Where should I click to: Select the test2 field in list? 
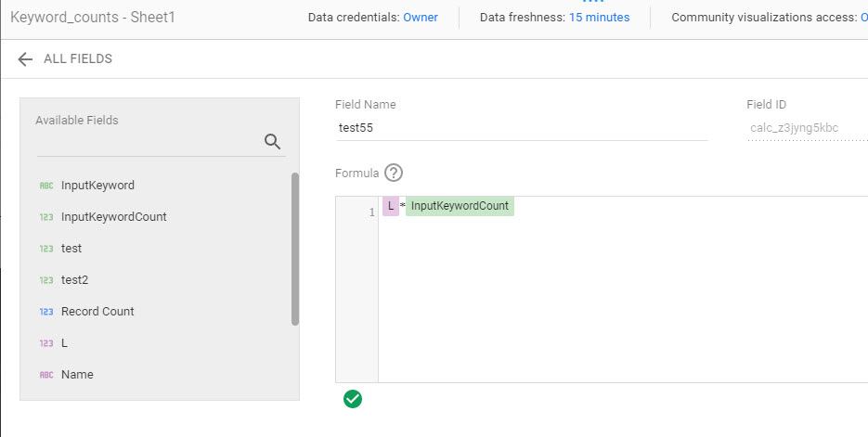[75, 280]
